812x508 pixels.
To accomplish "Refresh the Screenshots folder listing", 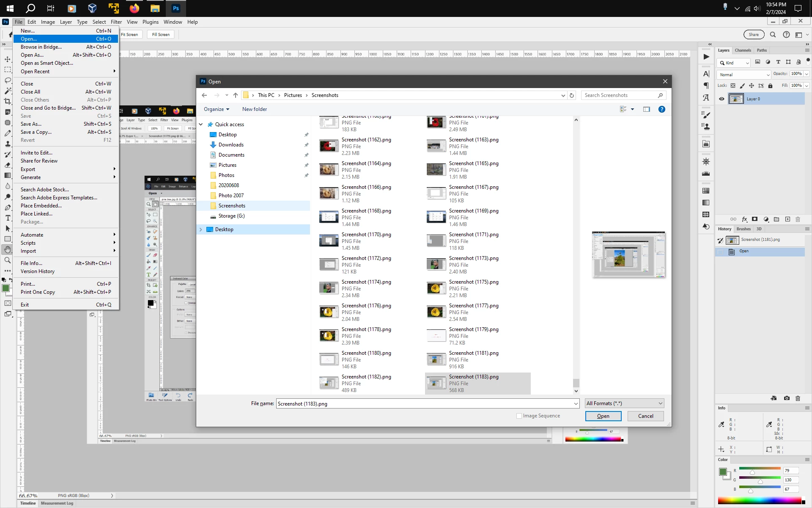I will tap(572, 95).
